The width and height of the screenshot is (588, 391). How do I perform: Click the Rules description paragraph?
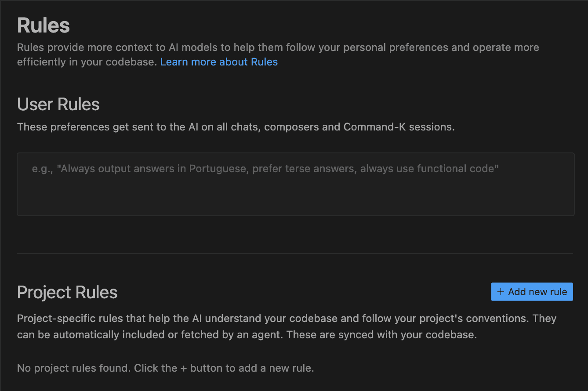[277, 54]
